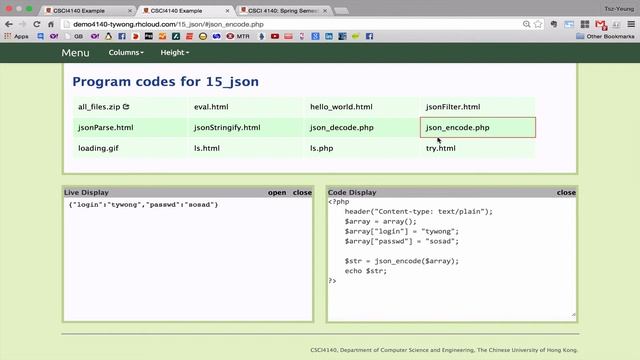The width and height of the screenshot is (640, 360).
Task: Click inside the Code Display text area
Action: tap(452, 259)
